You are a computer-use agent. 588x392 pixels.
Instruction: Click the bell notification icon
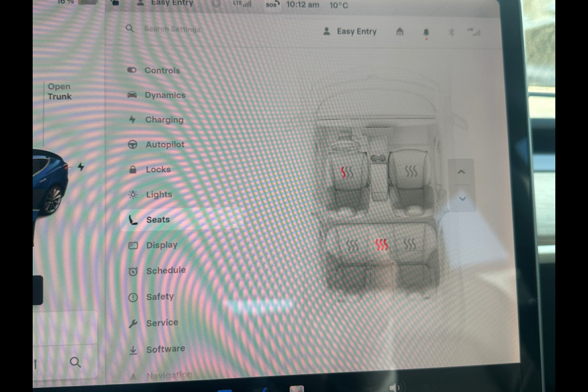coord(427,31)
